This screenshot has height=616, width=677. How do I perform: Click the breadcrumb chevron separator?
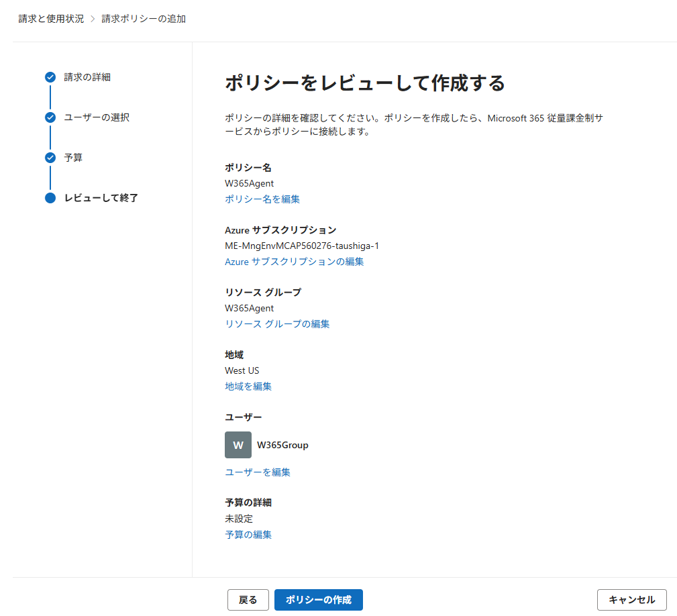(x=93, y=19)
